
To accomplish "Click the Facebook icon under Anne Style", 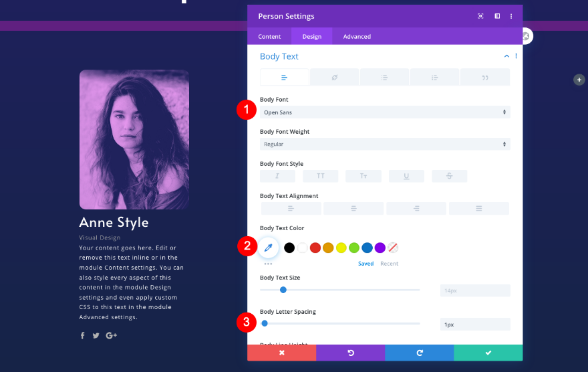I will tap(82, 336).
